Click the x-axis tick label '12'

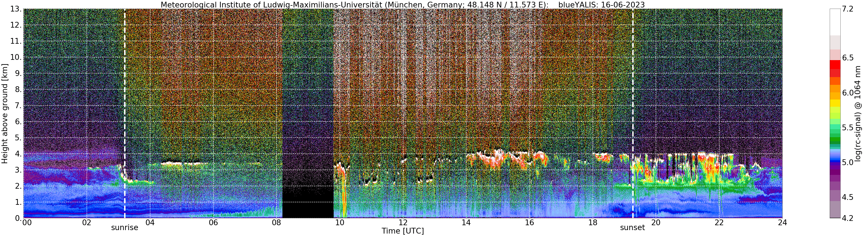tap(403, 223)
